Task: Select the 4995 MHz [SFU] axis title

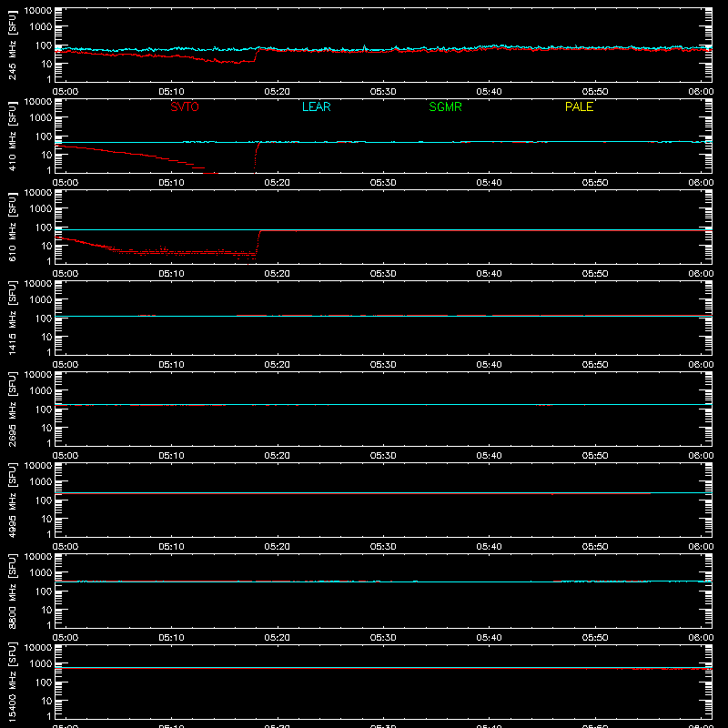Action: (x=13, y=500)
